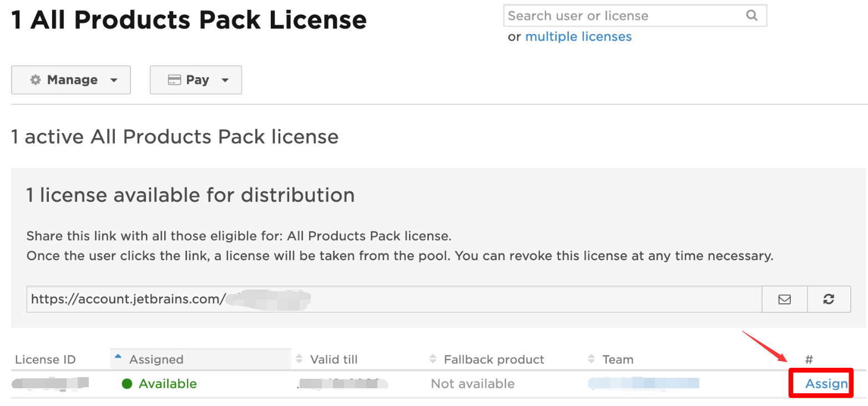Viewport: 868px width, 406px height.
Task: Click the search magnifier icon
Action: 751,16
